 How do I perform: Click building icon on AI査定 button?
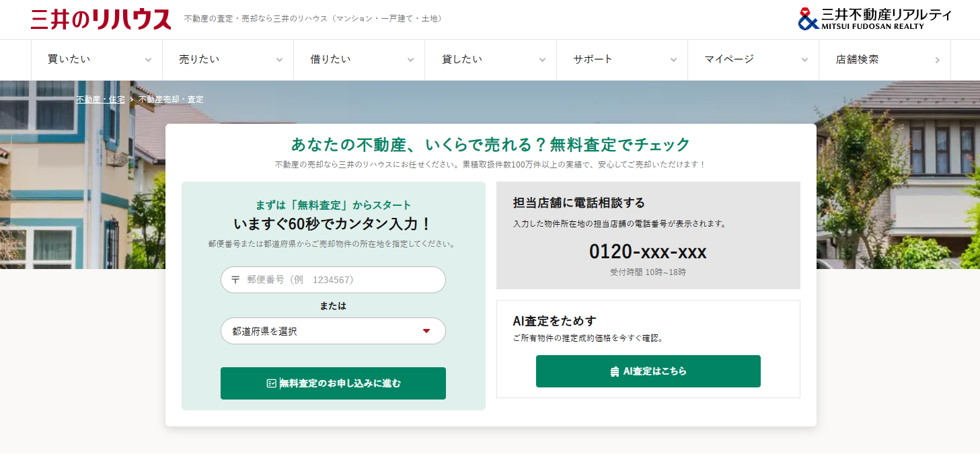(614, 371)
